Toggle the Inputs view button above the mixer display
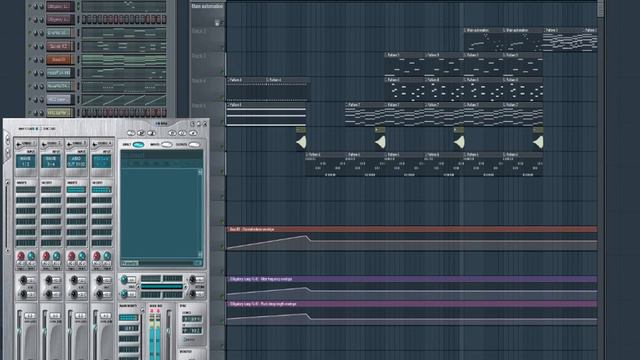 point(167,144)
